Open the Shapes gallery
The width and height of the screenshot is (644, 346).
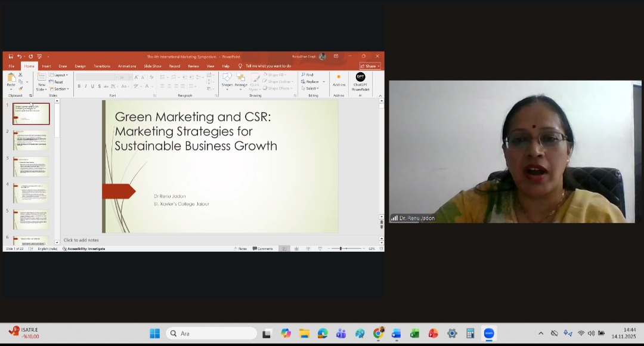pyautogui.click(x=227, y=79)
